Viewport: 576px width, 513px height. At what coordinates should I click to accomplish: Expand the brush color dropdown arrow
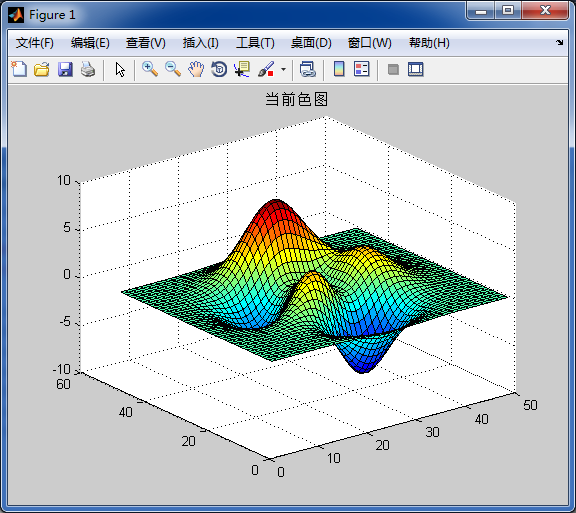coord(283,69)
